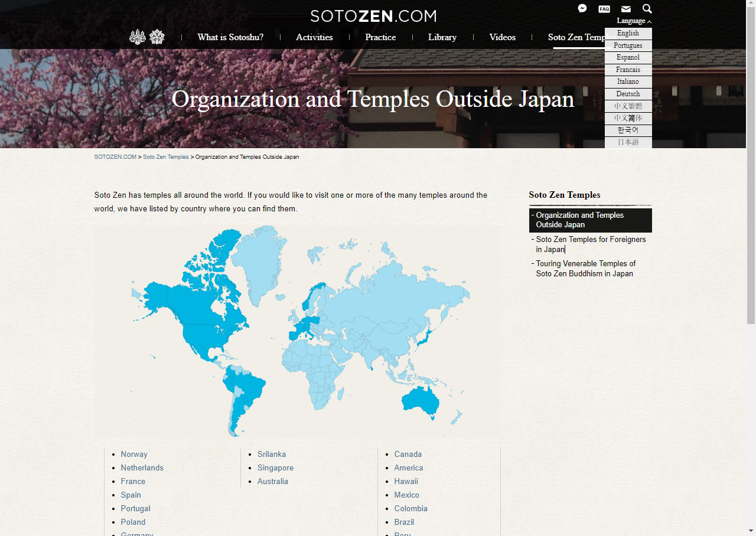This screenshot has width=756, height=536.
Task: Open the search magnifier icon
Action: tap(647, 9)
